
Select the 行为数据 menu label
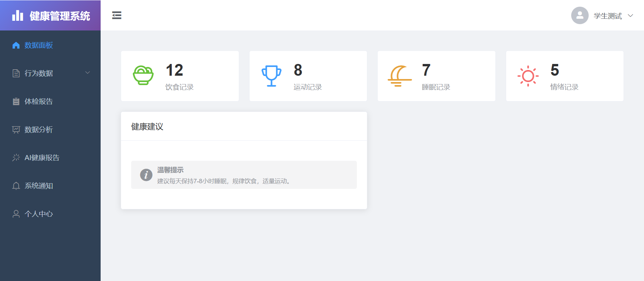[x=39, y=73]
